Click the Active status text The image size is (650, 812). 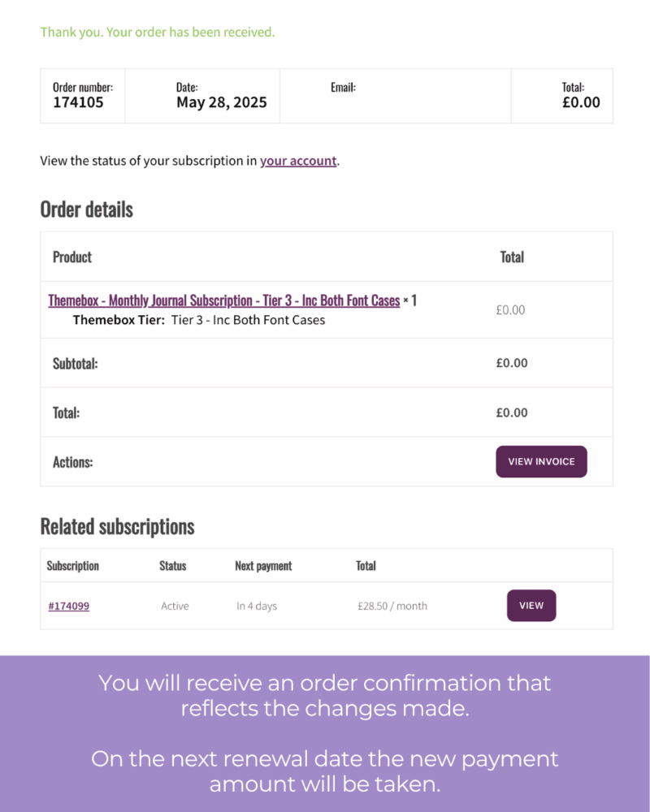[175, 606]
